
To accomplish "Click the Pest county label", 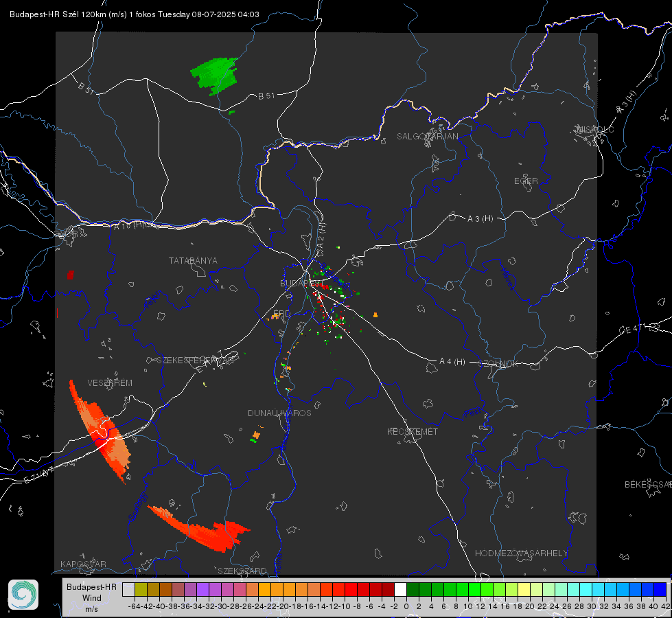I will 473,413.
